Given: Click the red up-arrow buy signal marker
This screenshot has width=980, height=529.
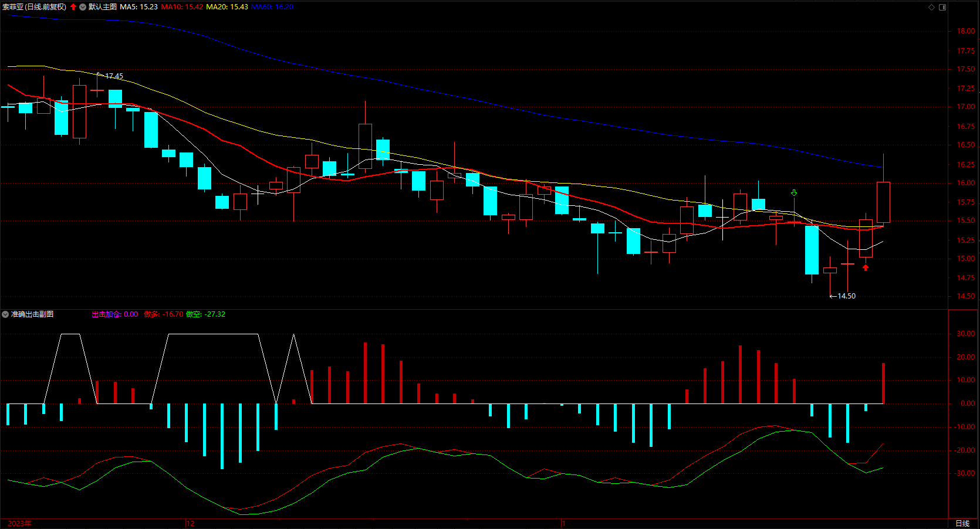Looking at the screenshot, I should pyautogui.click(x=866, y=267).
